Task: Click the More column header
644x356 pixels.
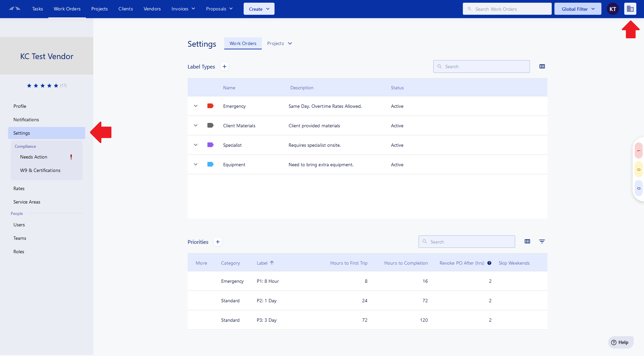Action: [x=201, y=263]
